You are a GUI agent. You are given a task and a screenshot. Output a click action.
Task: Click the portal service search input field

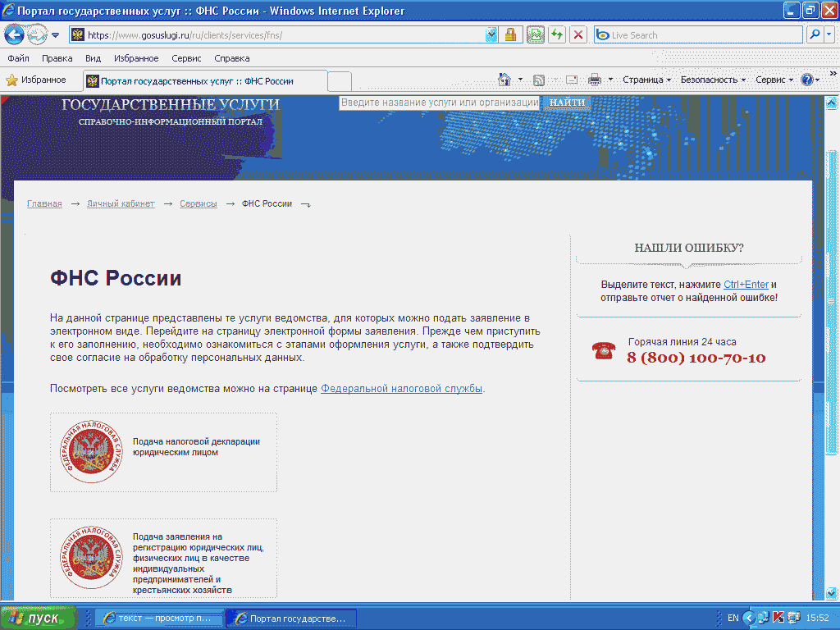pos(439,103)
